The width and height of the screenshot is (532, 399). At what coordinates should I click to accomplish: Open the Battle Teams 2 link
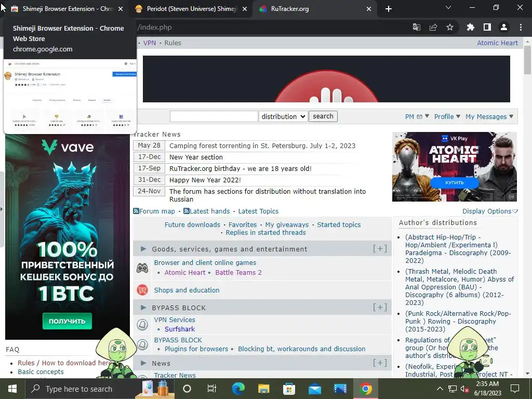pyautogui.click(x=238, y=272)
